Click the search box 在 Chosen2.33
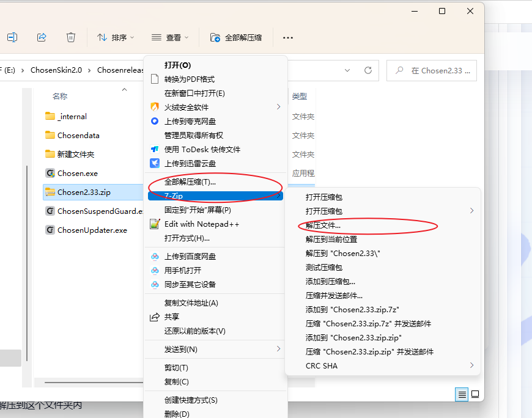The image size is (532, 418). 432,70
